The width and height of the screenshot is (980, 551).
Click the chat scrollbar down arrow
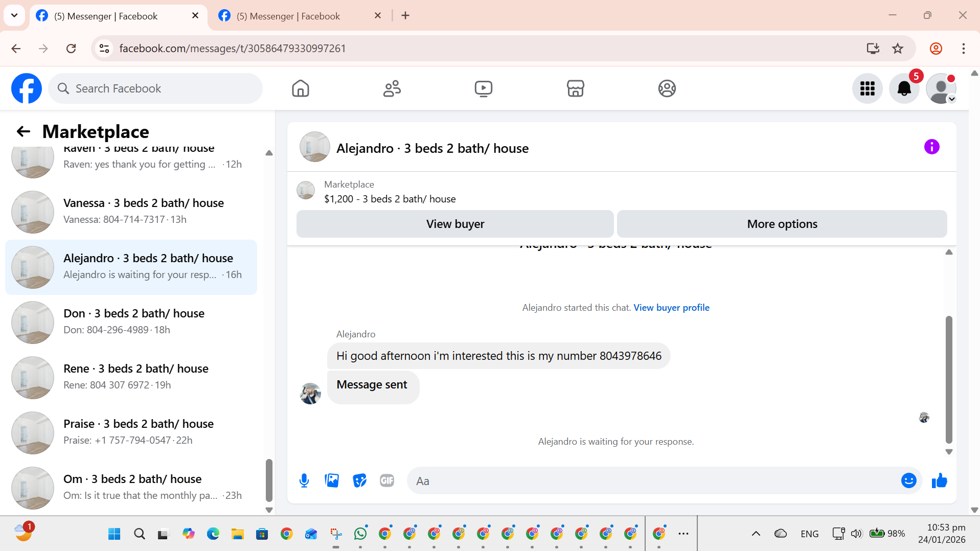949,452
